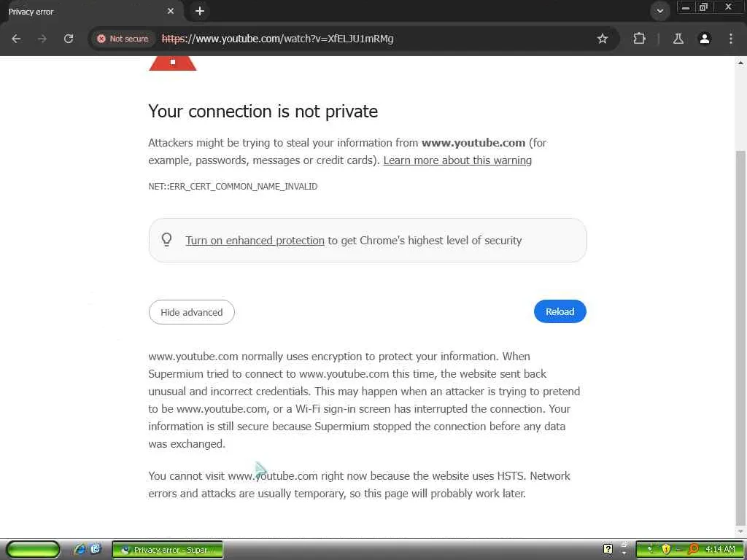
Task: Open the three-dot browser menu
Action: pyautogui.click(x=731, y=39)
